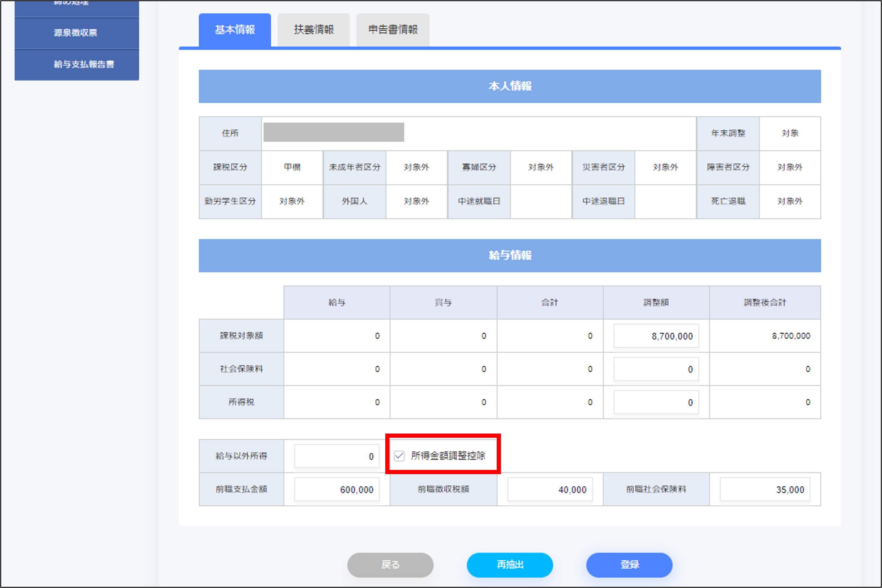Click the 登録 button
Image resolution: width=882 pixels, height=588 pixels.
[629, 565]
